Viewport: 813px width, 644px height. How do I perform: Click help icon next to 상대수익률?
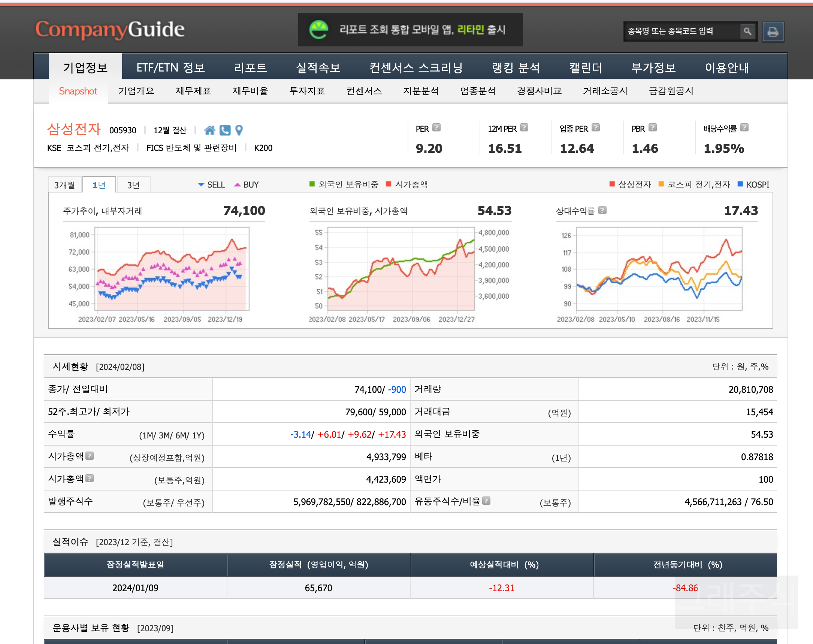[x=602, y=210]
